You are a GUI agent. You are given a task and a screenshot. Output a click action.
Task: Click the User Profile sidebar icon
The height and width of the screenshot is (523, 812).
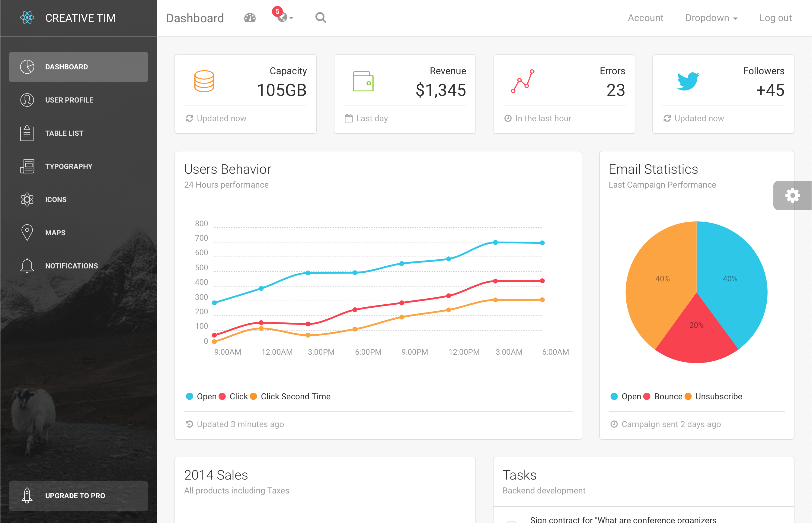(27, 100)
